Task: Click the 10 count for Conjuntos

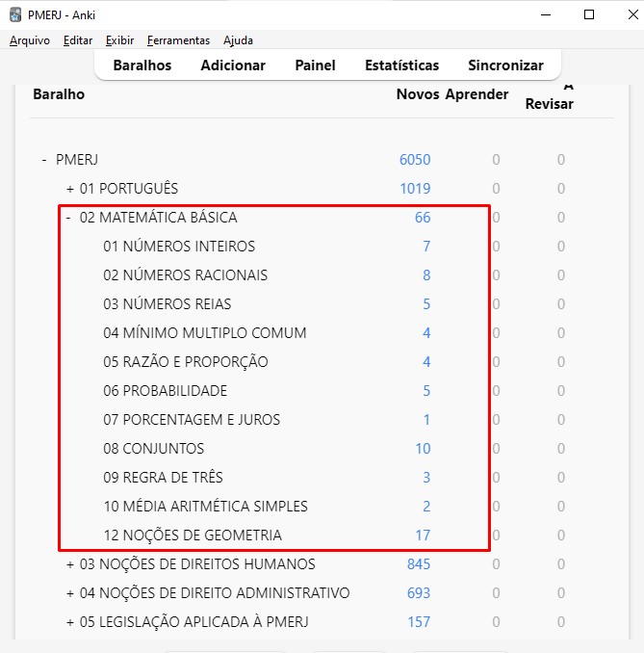Action: click(423, 449)
